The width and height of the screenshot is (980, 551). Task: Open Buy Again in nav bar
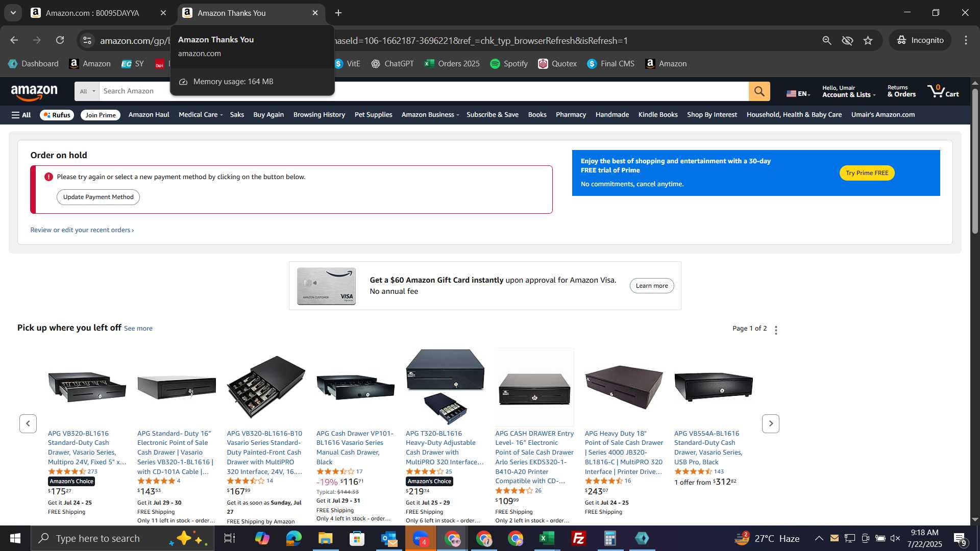click(268, 115)
